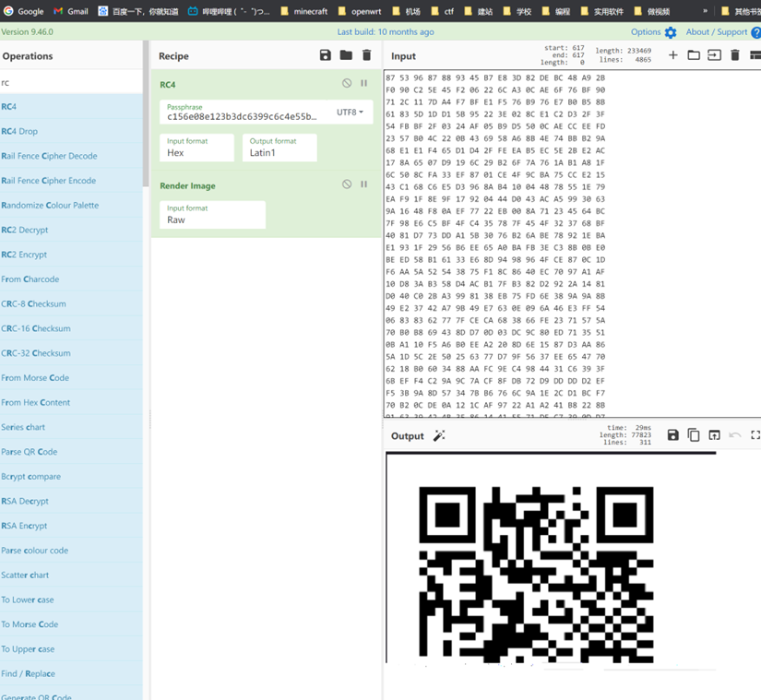Open the UTF8 passphrase encoding dropdown
The width and height of the screenshot is (761, 700).
[x=350, y=113]
